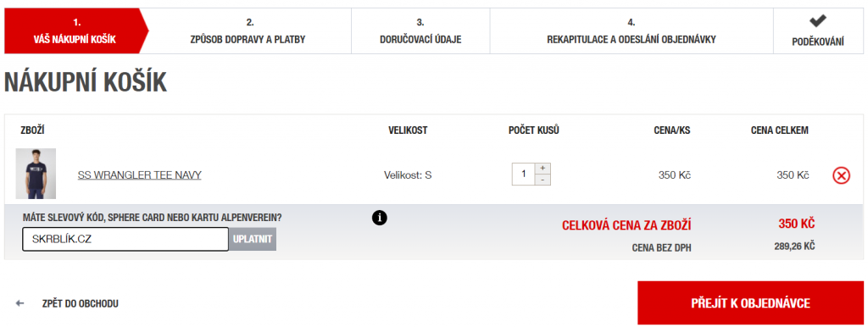Apply the code with the Uplatnit button
The height and width of the screenshot is (327, 868).
point(253,239)
